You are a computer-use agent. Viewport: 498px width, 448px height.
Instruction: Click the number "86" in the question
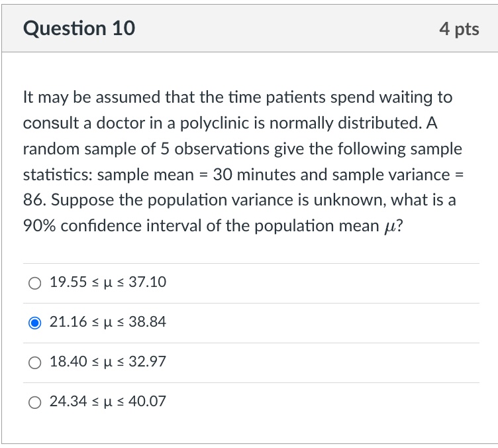[x=34, y=200]
